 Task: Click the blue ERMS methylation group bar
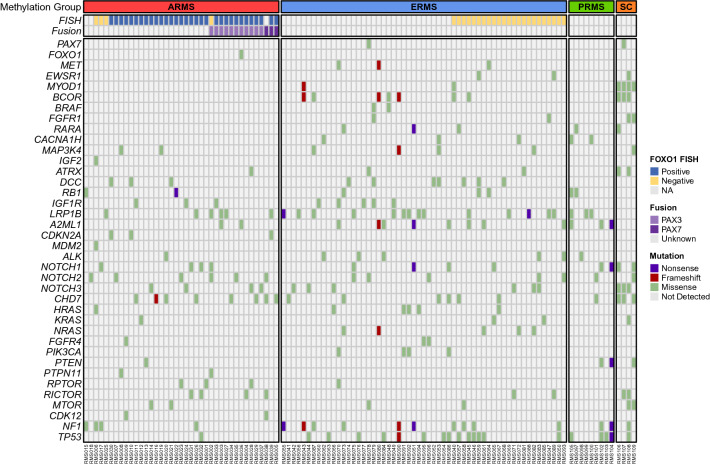point(424,7)
